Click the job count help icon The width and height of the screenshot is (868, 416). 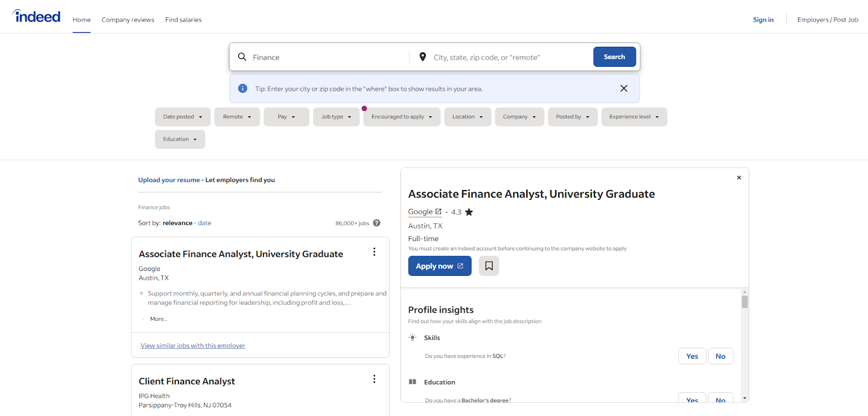point(376,223)
